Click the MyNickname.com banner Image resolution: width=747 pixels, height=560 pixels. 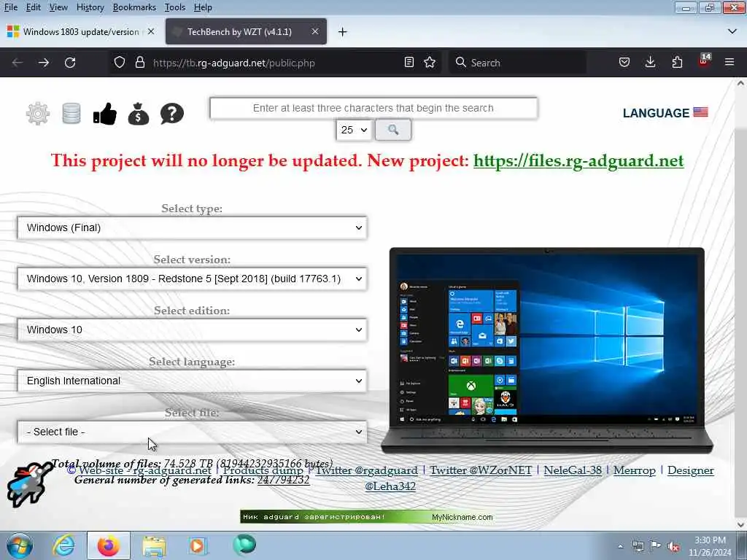[366, 517]
